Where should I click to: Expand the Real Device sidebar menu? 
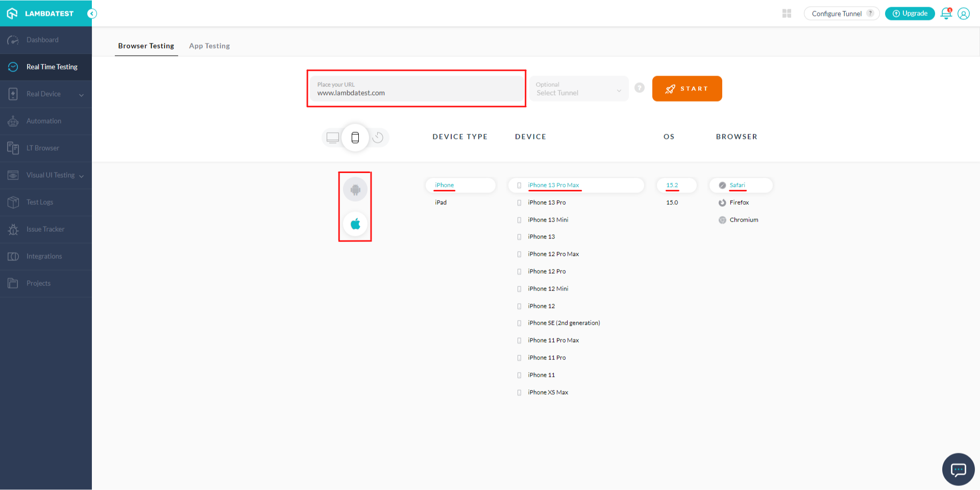click(x=46, y=94)
